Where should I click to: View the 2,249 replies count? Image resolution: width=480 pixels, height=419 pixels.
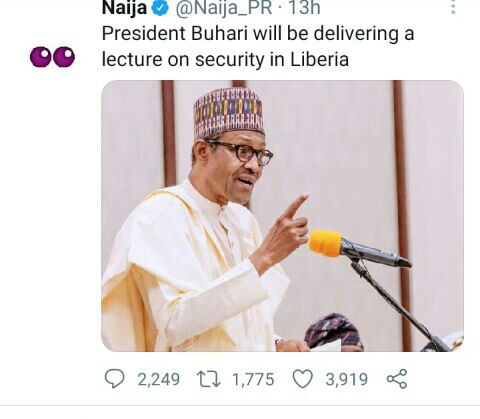[x=159, y=380]
